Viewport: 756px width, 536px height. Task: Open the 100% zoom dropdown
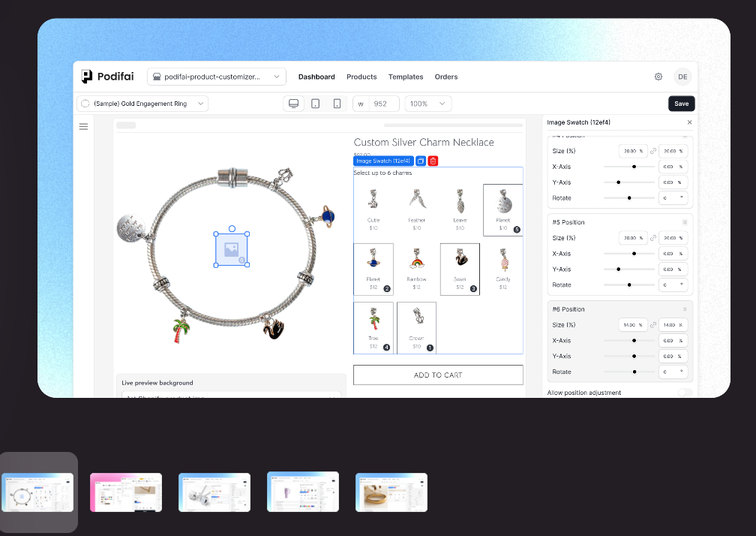click(428, 104)
